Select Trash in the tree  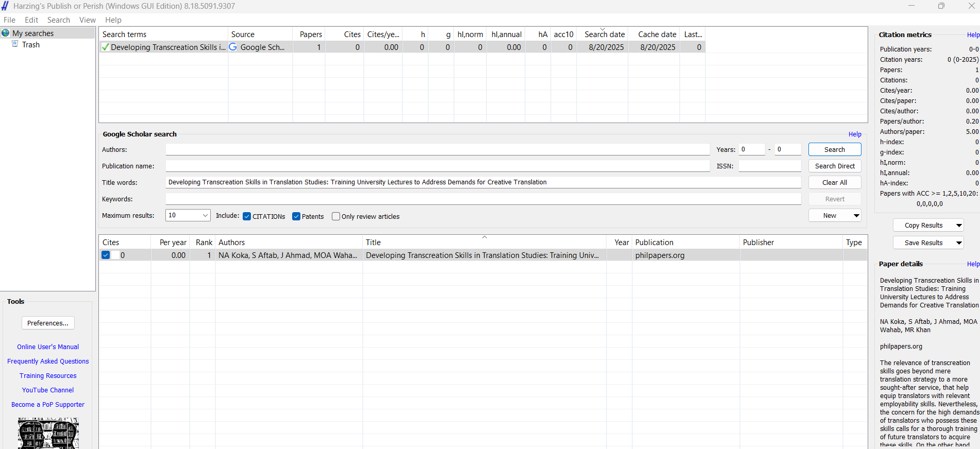[31, 44]
